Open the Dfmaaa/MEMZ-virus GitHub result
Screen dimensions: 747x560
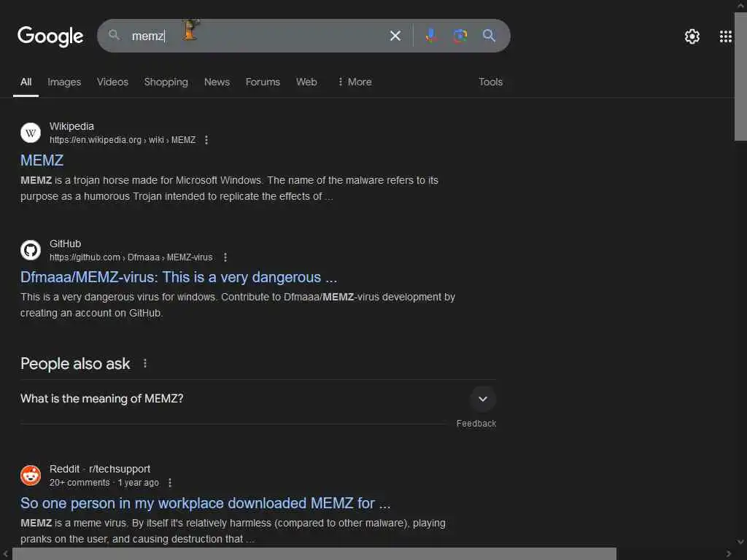(179, 277)
